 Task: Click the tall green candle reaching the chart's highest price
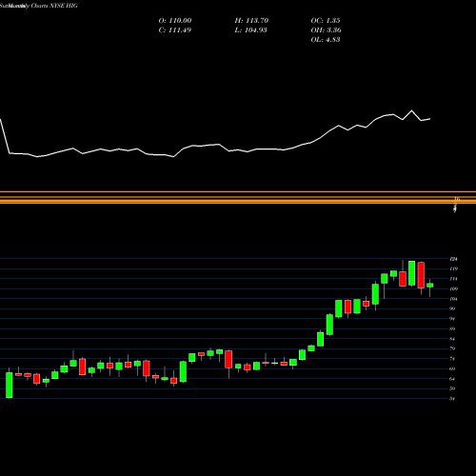pos(412,273)
